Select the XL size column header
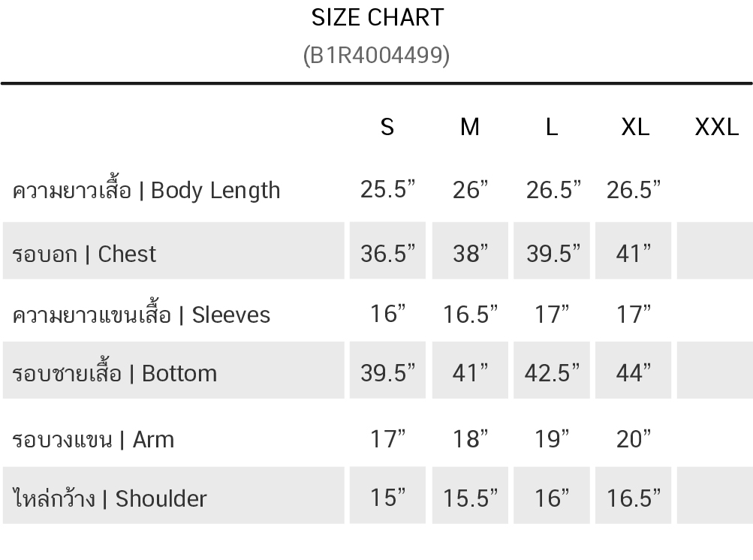Image resolution: width=753 pixels, height=560 pixels. [635, 128]
